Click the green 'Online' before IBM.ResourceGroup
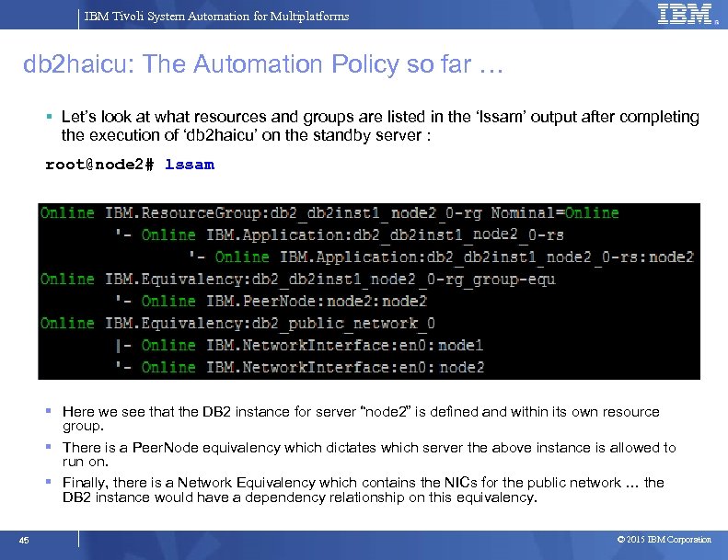728x560 pixels. [x=67, y=213]
